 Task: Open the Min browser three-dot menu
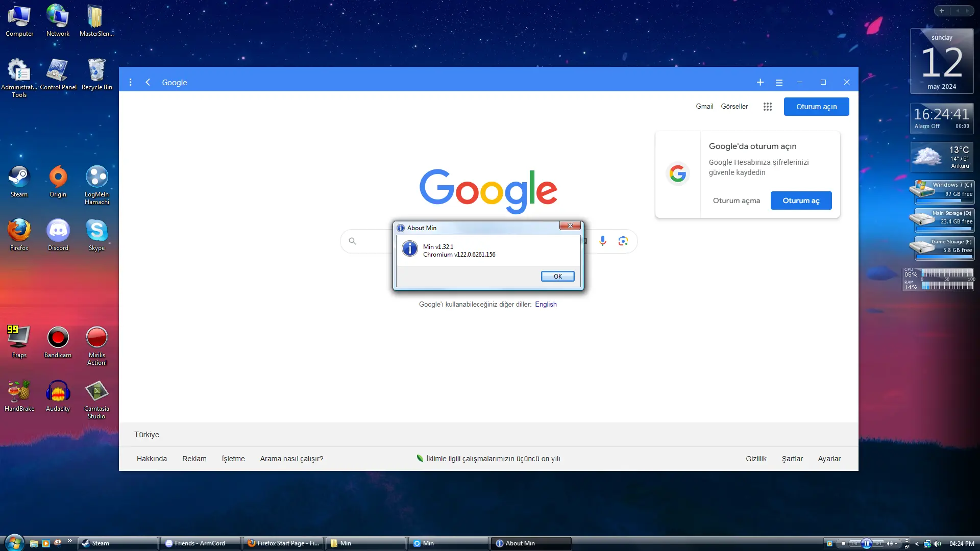[x=131, y=82]
